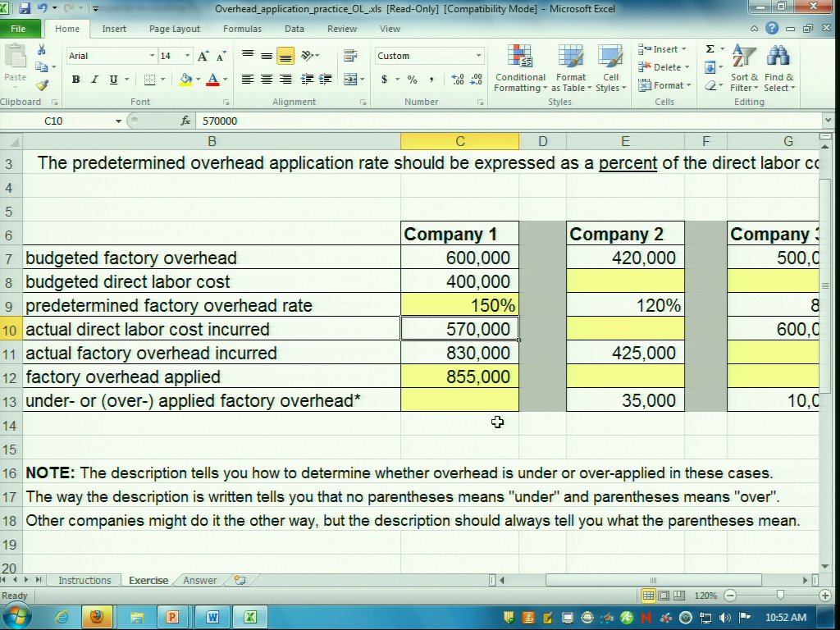Open the number format dropdown showing Custom
The image size is (840, 630).
click(478, 56)
